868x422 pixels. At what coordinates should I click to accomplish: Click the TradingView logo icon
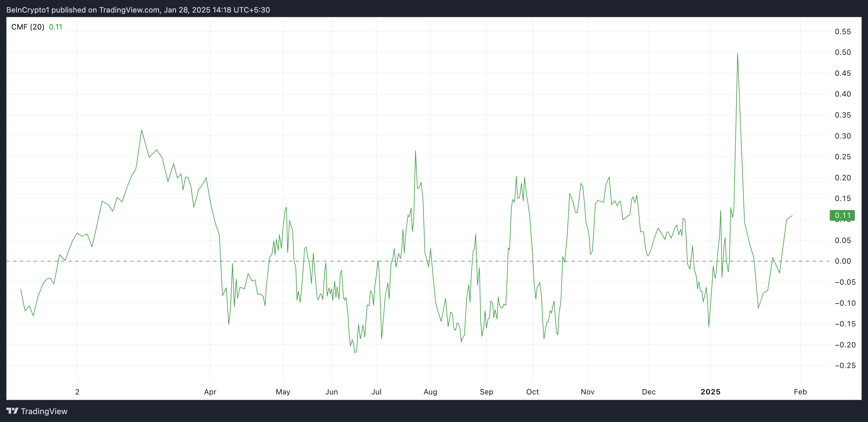tap(12, 411)
